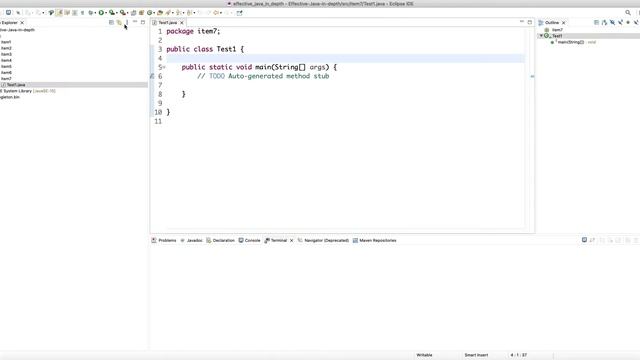Toggle Hide Non-Public Members in Outline
This screenshot has width=640, height=360.
pyautogui.click(x=628, y=22)
